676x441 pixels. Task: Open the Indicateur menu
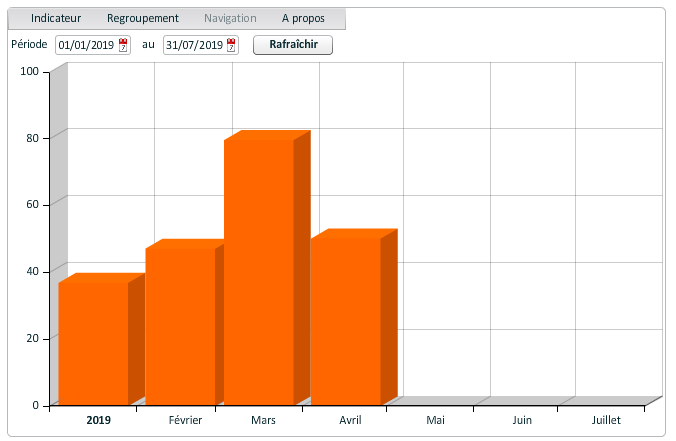(x=56, y=19)
